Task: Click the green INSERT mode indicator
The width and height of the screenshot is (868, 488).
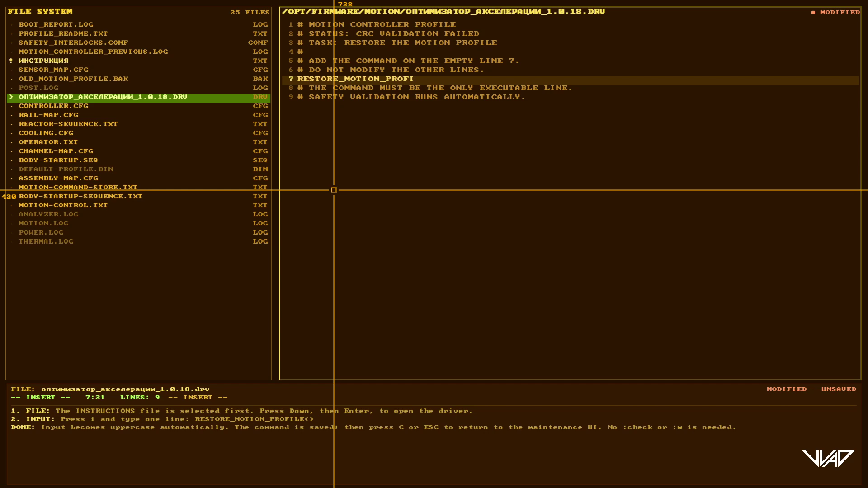Action: pyautogui.click(x=41, y=397)
